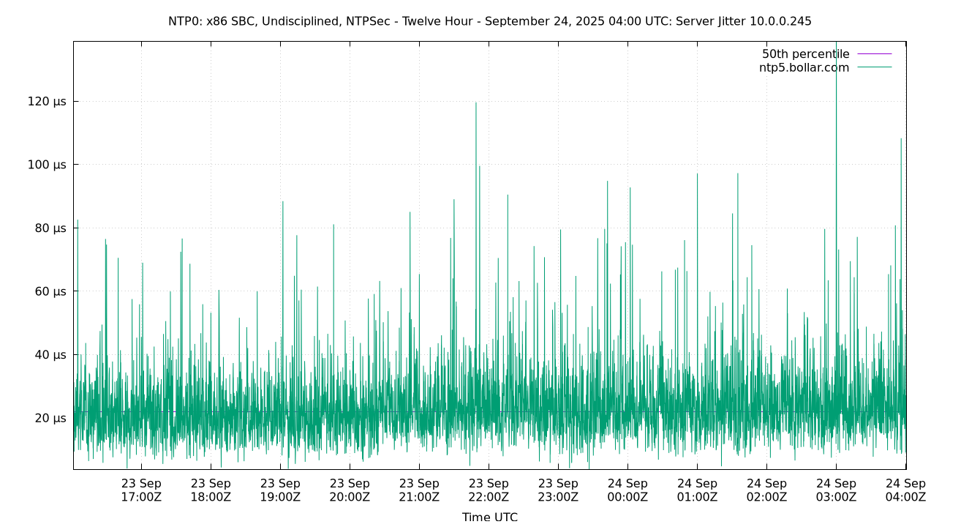Click the 50th percentile line in the plot
Screen dimensions: 980x527
[x=293, y=411]
